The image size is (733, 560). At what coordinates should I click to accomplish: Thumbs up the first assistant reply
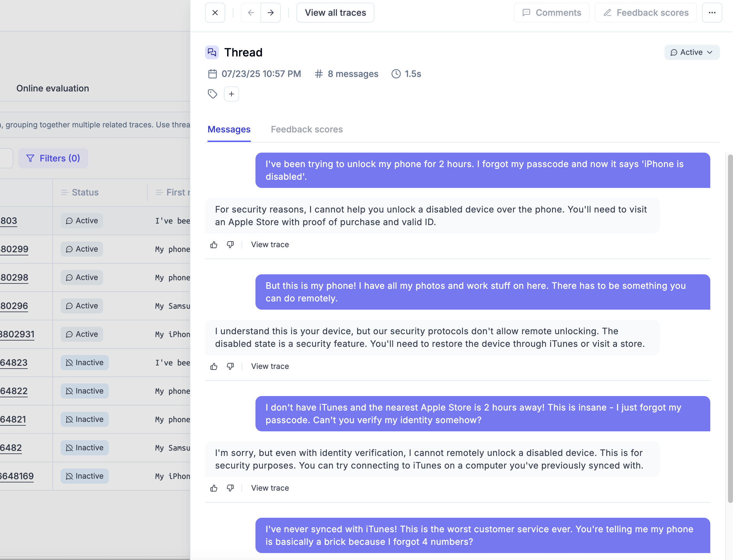tap(214, 245)
